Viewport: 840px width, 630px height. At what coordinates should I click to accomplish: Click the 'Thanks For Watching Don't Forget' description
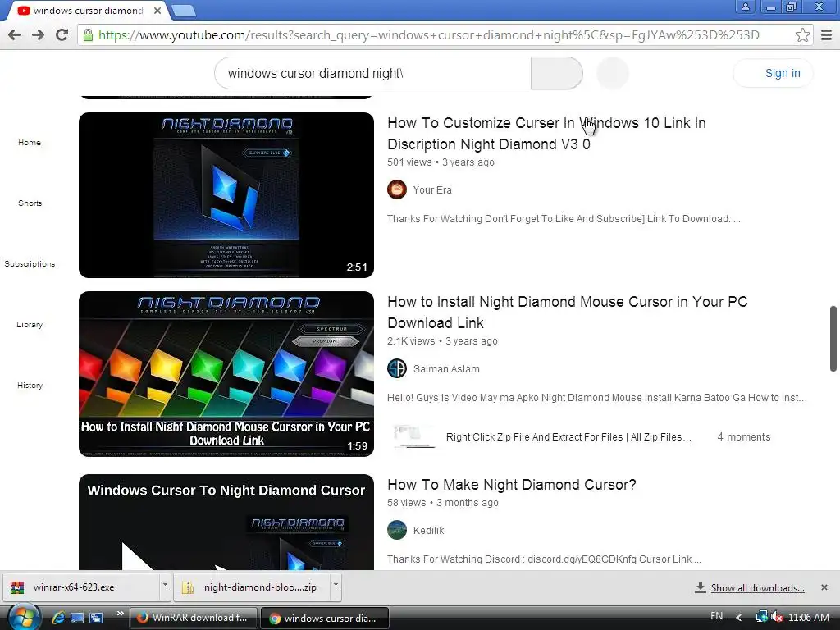tap(564, 219)
